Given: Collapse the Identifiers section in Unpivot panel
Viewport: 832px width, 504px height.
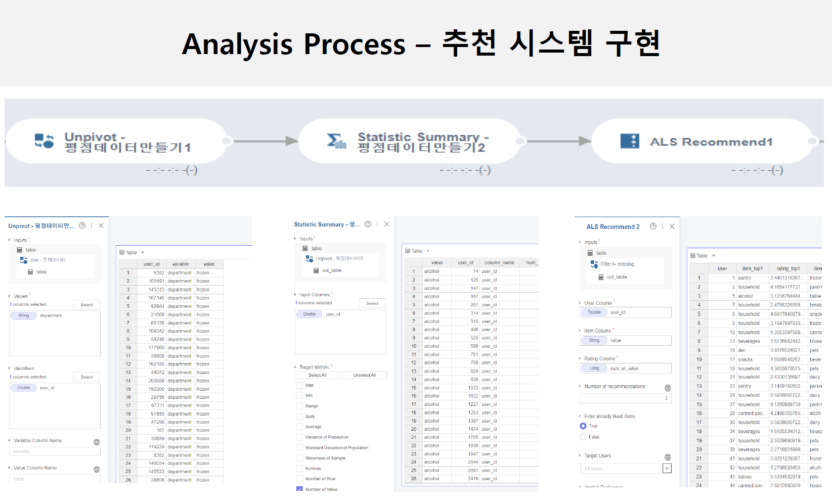Looking at the screenshot, I should tap(9, 369).
